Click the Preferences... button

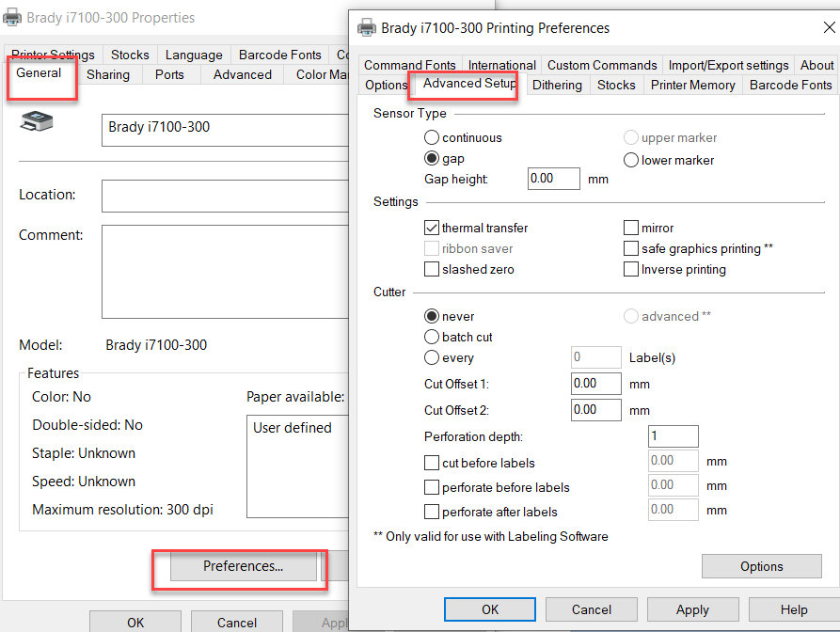pos(243,566)
